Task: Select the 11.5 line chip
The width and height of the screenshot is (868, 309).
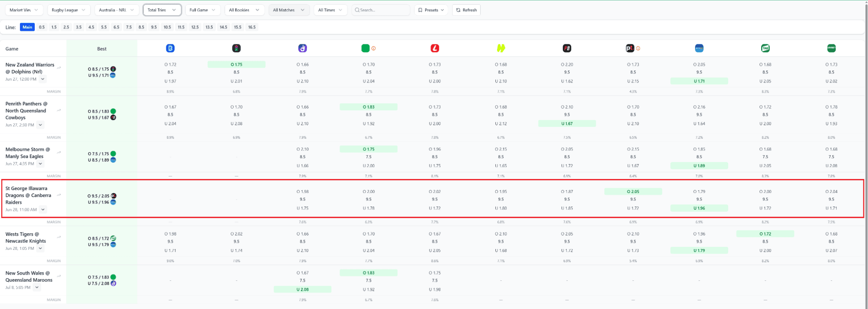Action: coord(181,27)
